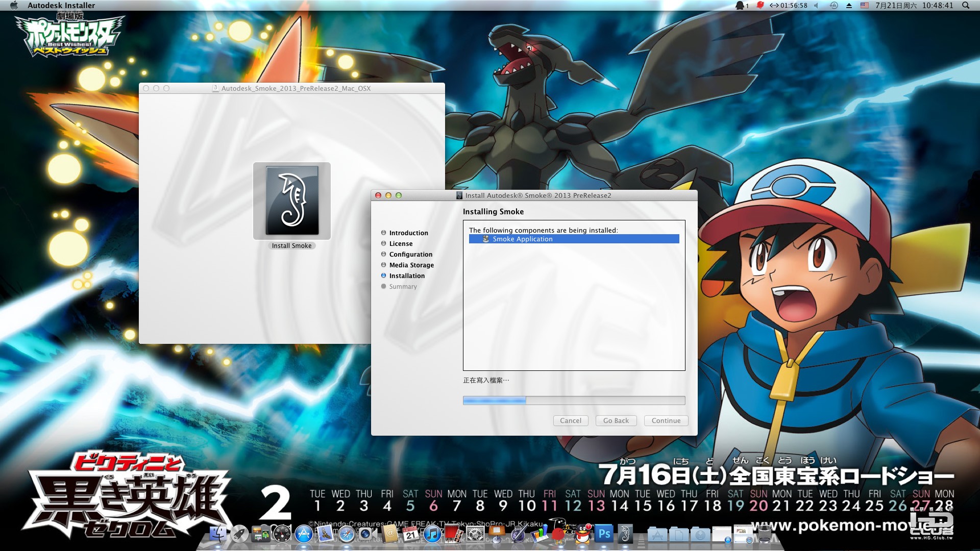980x551 pixels.
Task: Click the volume speaker menu bar icon
Action: click(x=817, y=5)
